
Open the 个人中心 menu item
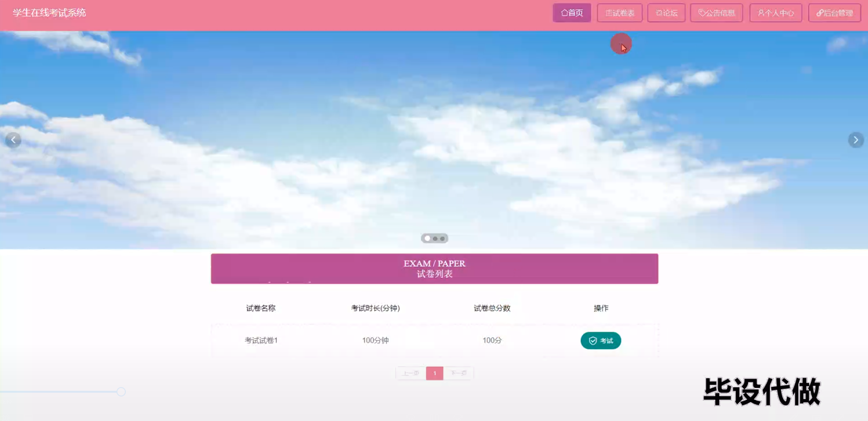click(776, 13)
